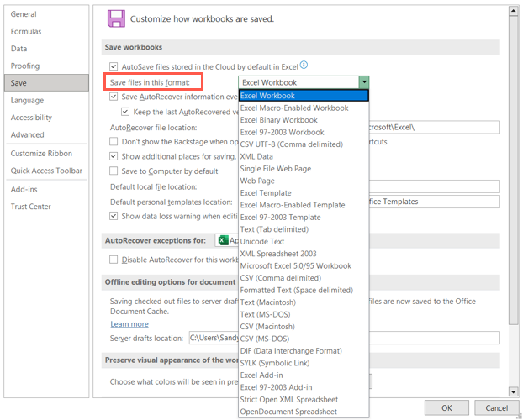Uncheck Save AutoRecover information checkbox
Viewport: 523px width, 420px height.
(x=114, y=97)
